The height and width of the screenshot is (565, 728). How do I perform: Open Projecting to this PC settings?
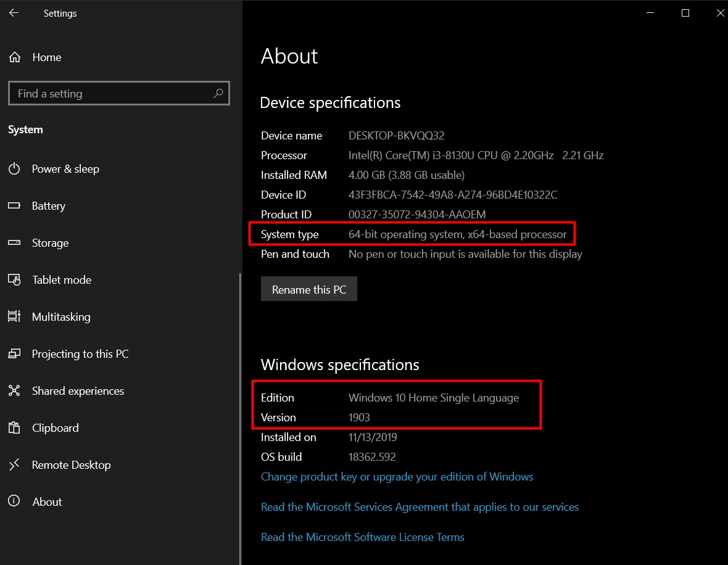pyautogui.click(x=80, y=354)
